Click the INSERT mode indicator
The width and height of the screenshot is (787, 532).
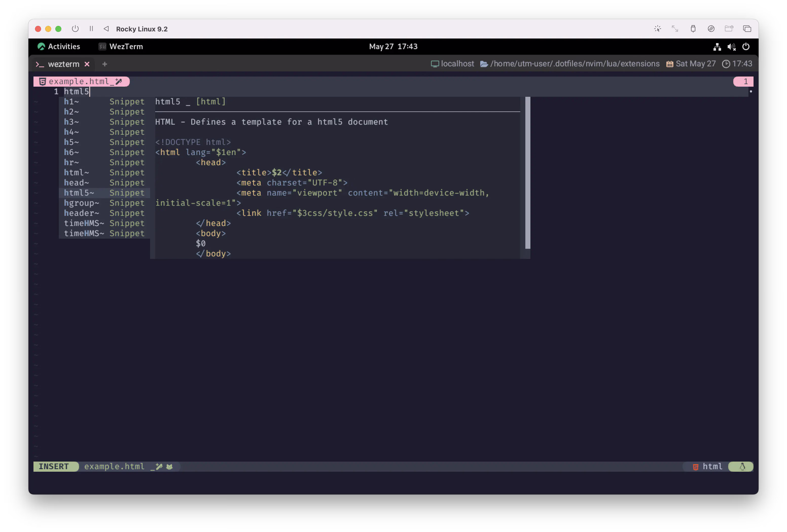pyautogui.click(x=56, y=467)
